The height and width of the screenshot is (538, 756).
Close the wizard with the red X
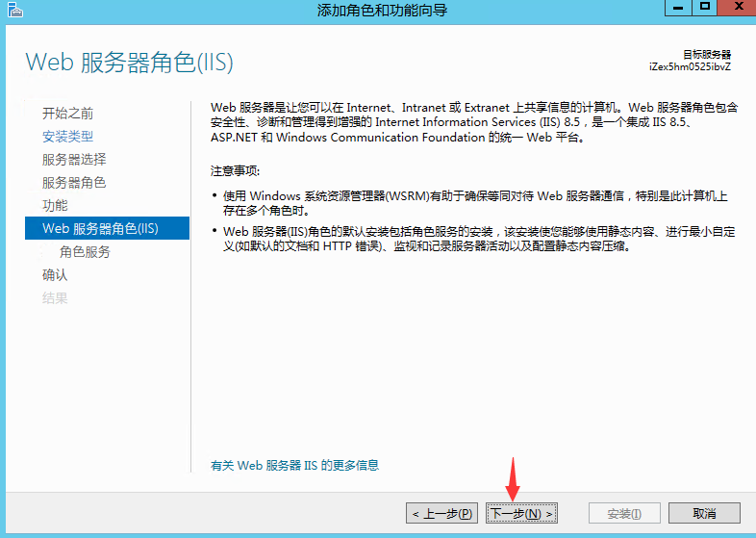click(x=736, y=8)
